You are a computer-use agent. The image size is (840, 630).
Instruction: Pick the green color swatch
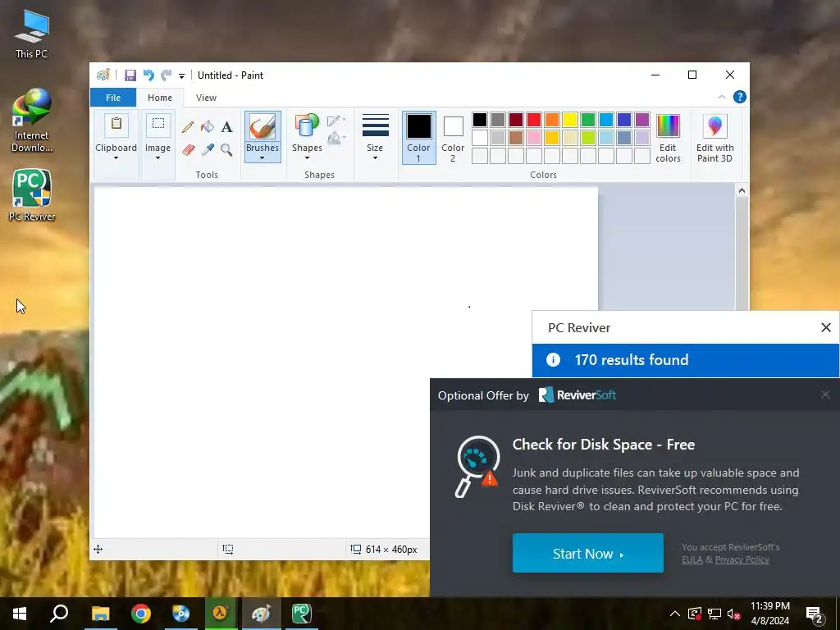588,120
